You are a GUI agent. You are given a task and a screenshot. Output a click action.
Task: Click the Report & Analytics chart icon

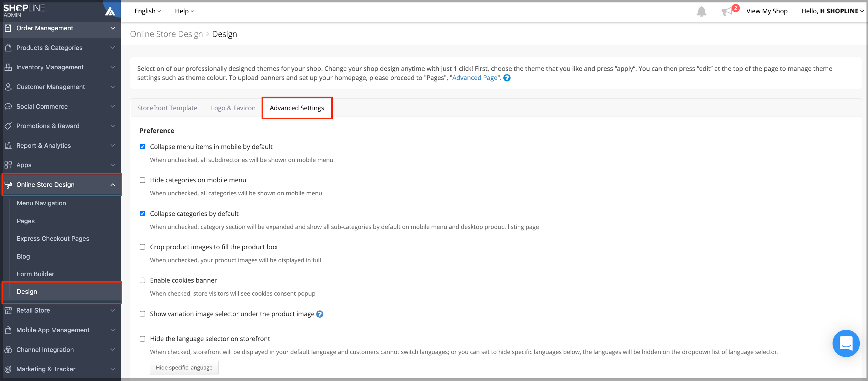[8, 146]
